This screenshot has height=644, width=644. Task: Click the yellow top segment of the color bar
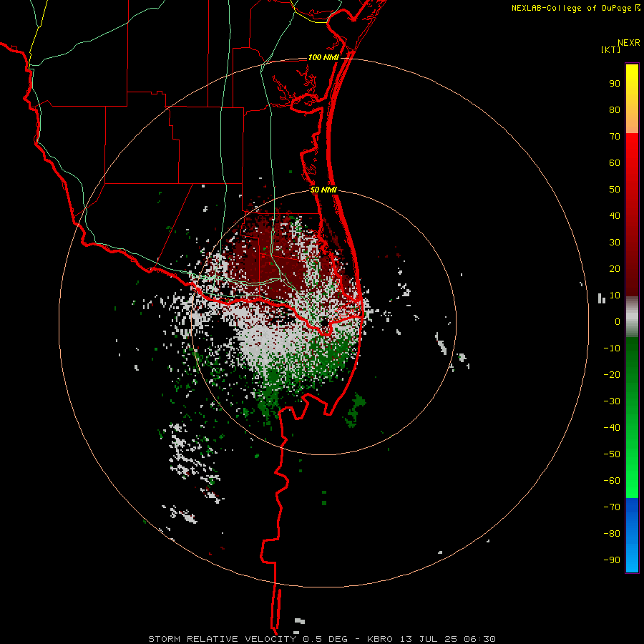pyautogui.click(x=632, y=99)
